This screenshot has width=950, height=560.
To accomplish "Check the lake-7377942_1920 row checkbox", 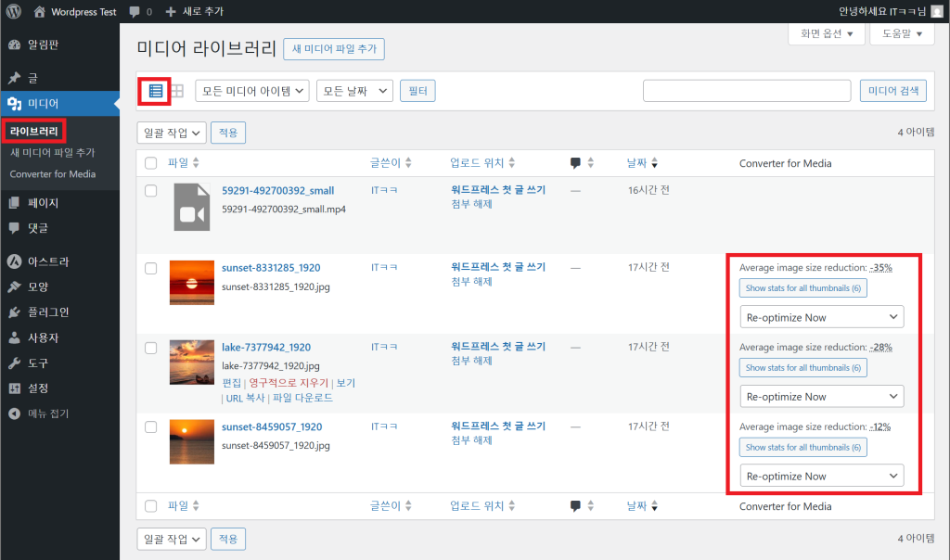I will [x=151, y=348].
